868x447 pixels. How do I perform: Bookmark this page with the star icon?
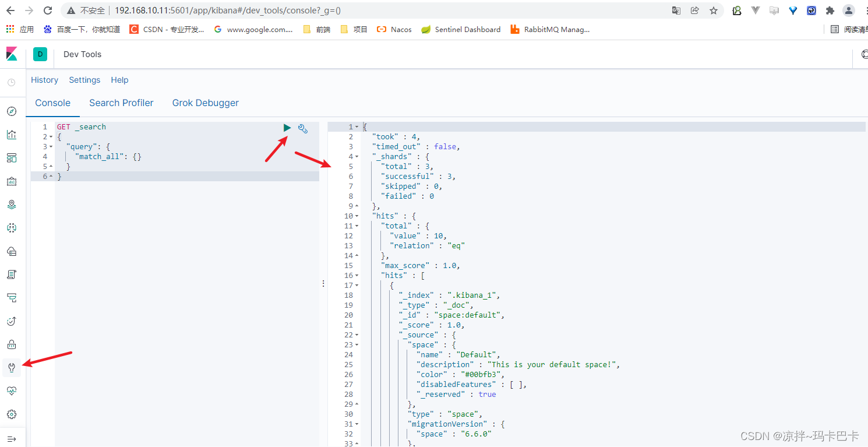tap(714, 10)
